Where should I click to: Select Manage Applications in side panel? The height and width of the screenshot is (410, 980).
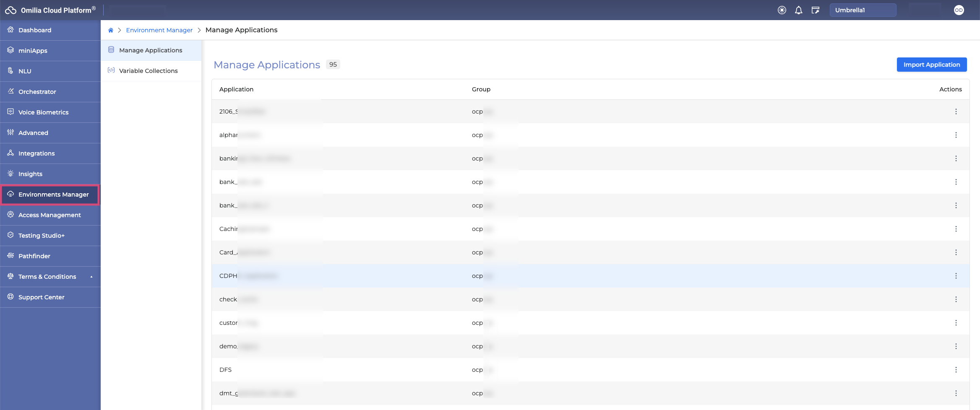(150, 50)
